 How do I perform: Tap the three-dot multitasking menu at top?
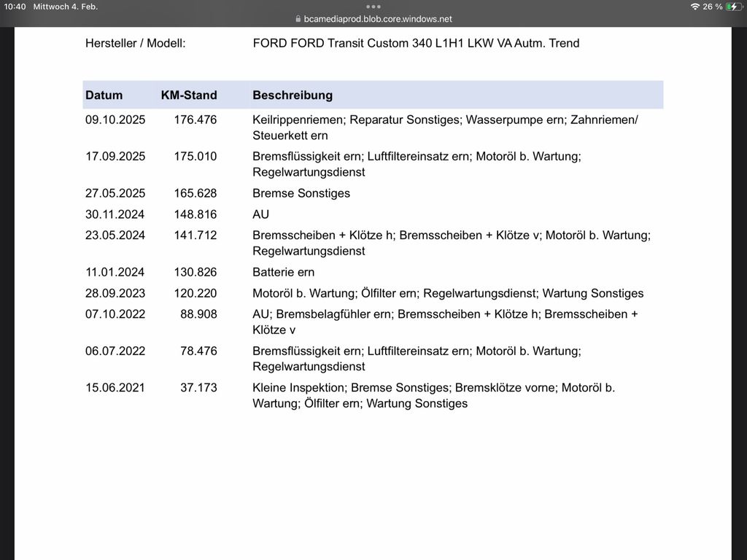click(x=373, y=7)
